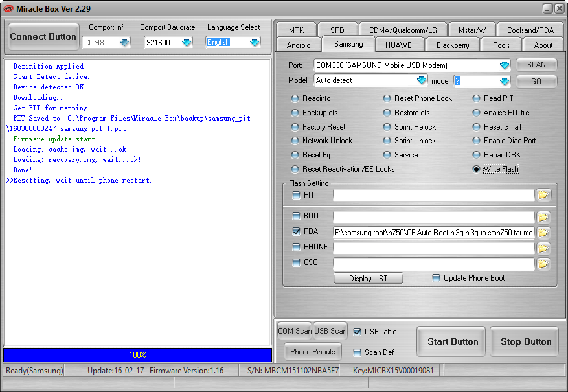Expand the Model Auto detect dropdown
The image size is (568, 392).
pyautogui.click(x=421, y=80)
